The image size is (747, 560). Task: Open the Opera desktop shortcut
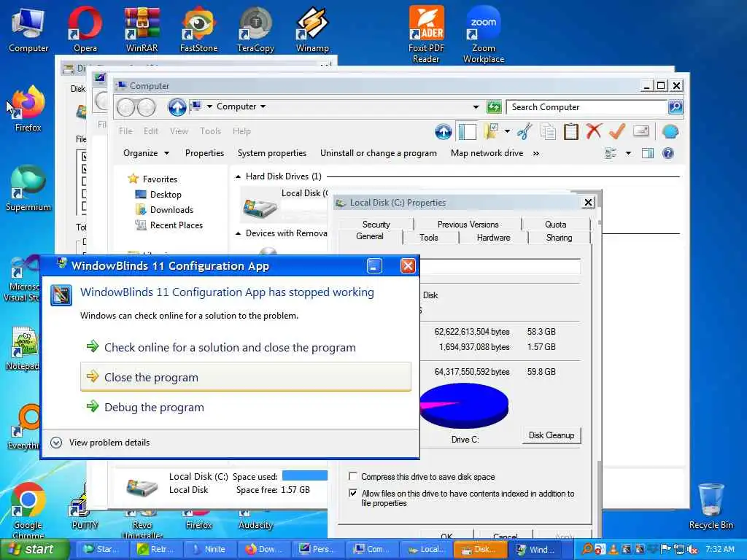(85, 28)
